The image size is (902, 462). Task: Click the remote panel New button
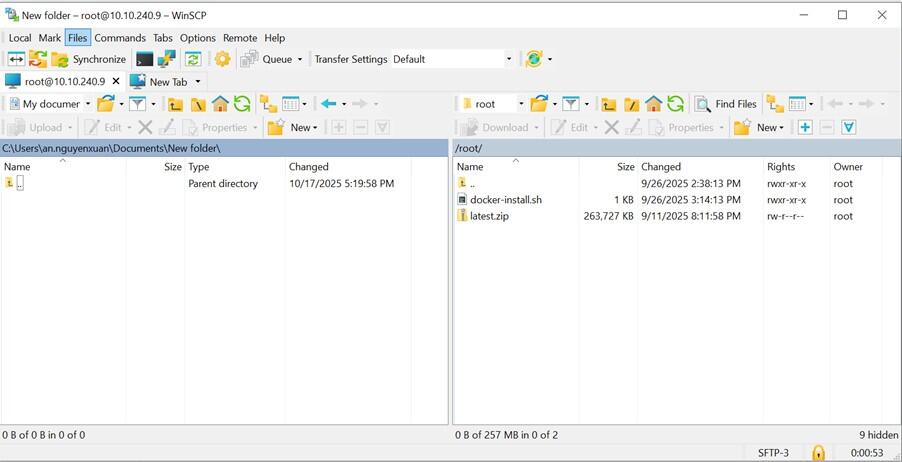coord(759,127)
